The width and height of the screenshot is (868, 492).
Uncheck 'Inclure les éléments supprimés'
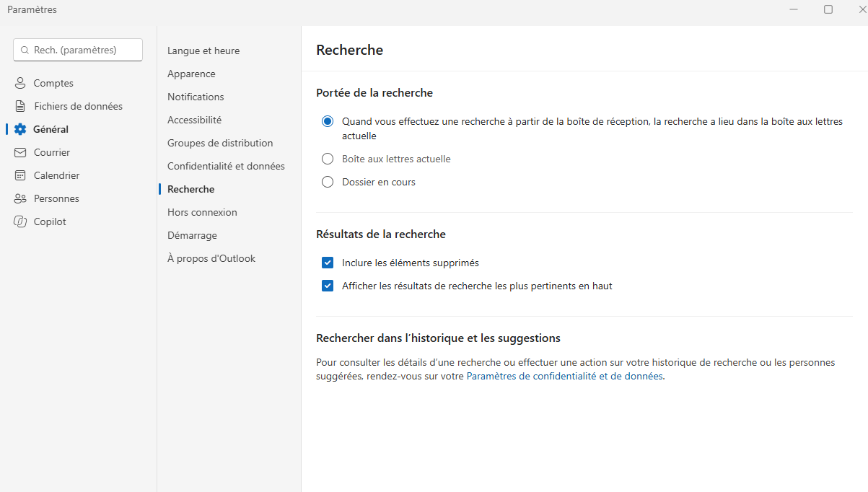(328, 263)
